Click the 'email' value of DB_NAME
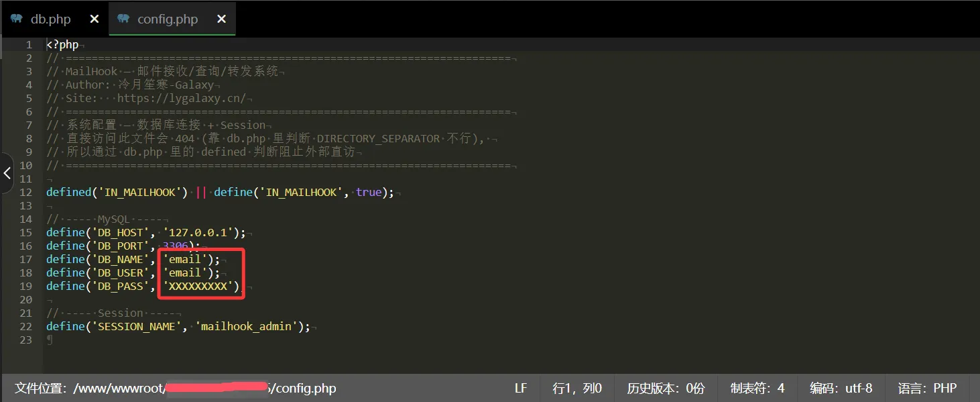The image size is (980, 402). (185, 259)
